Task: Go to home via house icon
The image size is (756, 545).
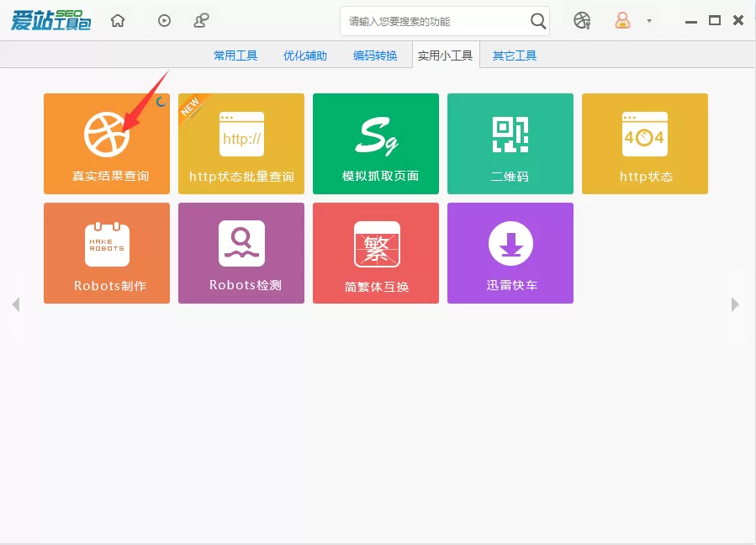Action: [x=118, y=21]
